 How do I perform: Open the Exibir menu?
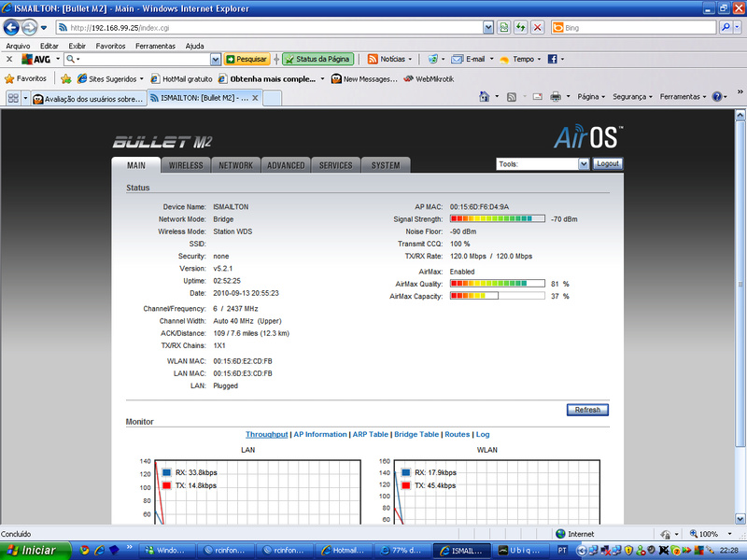pos(77,46)
